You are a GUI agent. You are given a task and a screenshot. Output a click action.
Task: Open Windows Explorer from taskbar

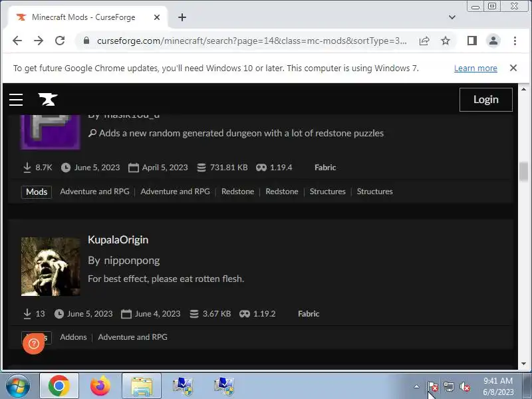[142, 386]
